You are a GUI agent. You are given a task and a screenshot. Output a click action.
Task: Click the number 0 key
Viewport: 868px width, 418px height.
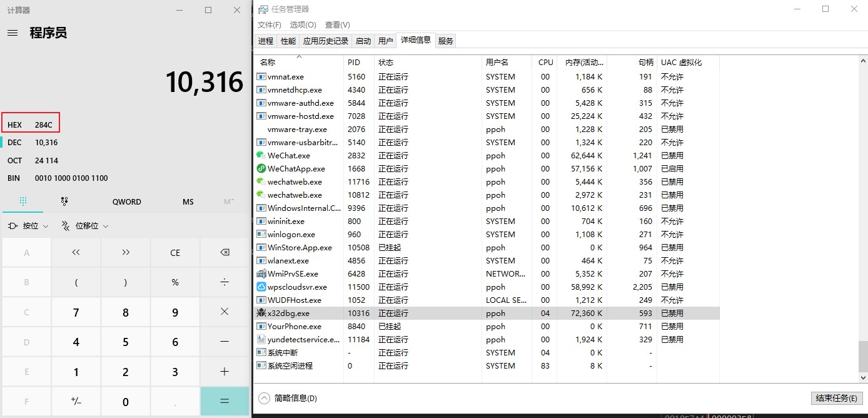(x=126, y=401)
